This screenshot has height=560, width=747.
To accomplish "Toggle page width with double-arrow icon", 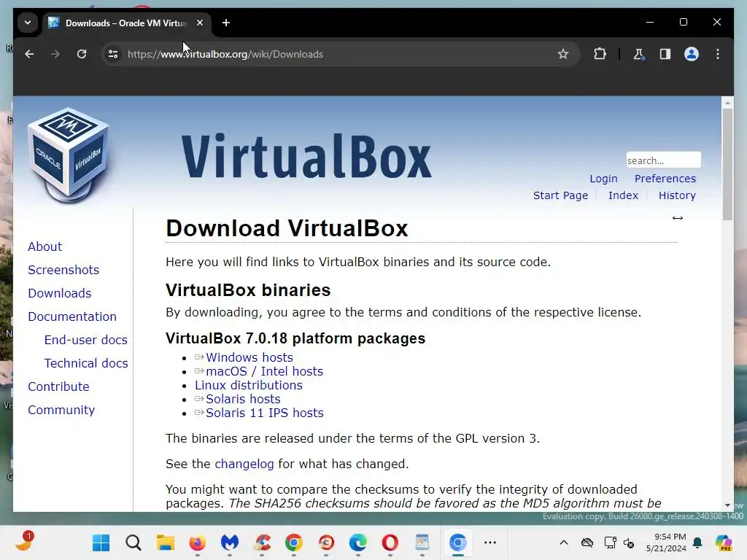I will tap(678, 218).
